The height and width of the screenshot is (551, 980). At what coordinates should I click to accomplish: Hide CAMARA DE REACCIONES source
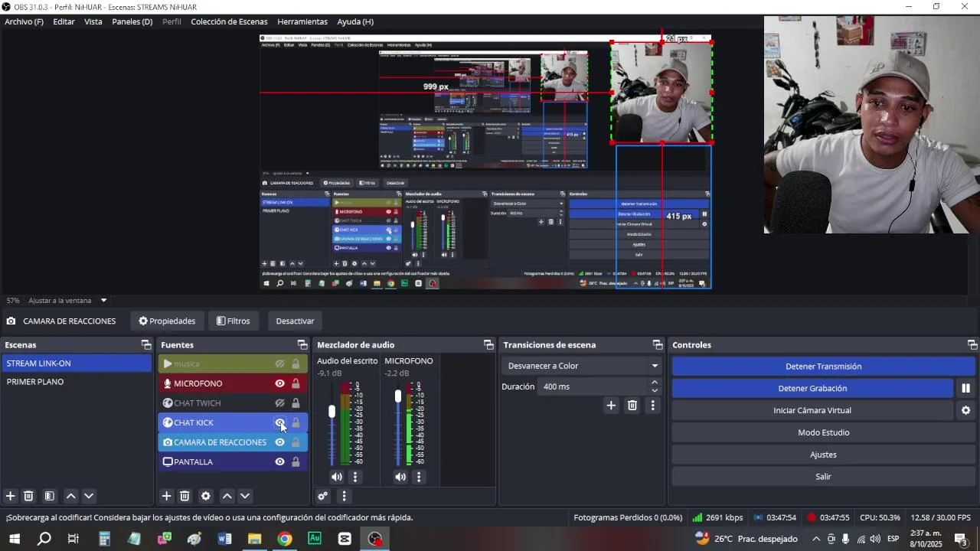[280, 442]
